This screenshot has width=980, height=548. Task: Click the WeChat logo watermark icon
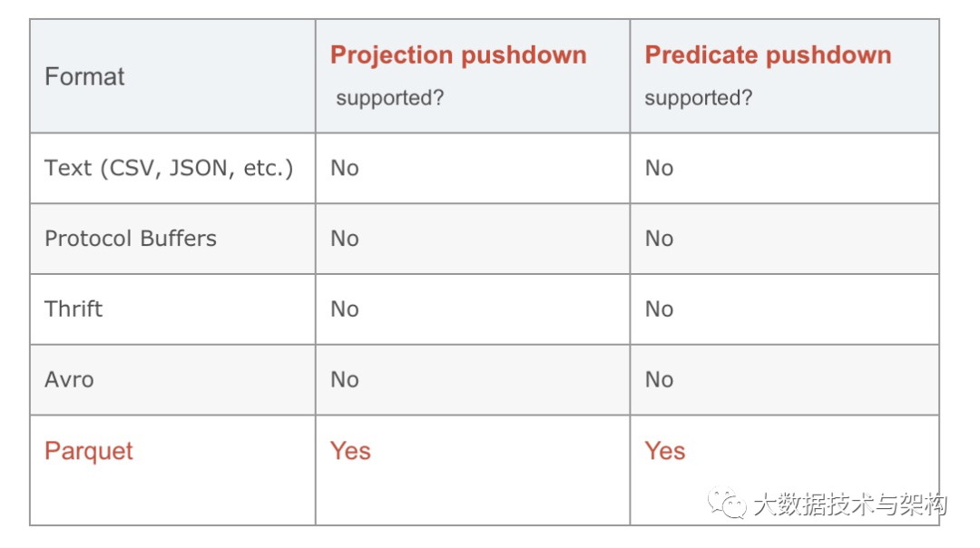click(728, 504)
